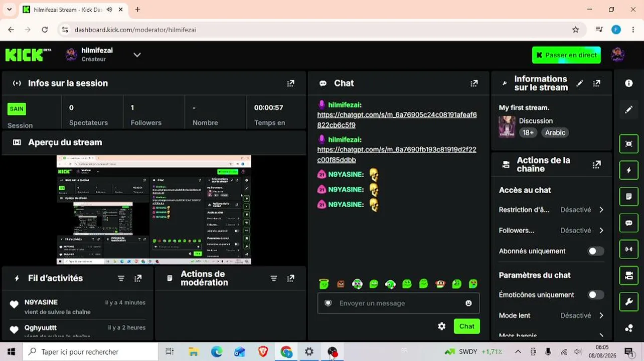Toggle the wrench stream info sidebar icon

(629, 302)
